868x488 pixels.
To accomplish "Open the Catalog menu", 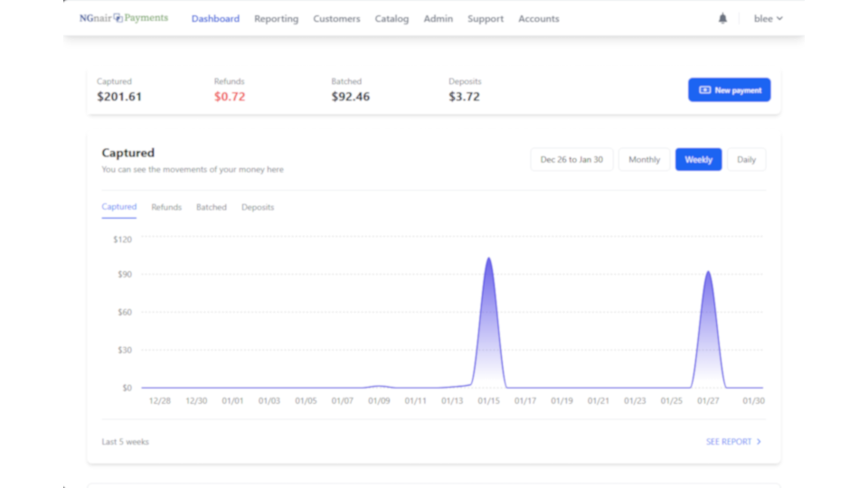I will 392,19.
